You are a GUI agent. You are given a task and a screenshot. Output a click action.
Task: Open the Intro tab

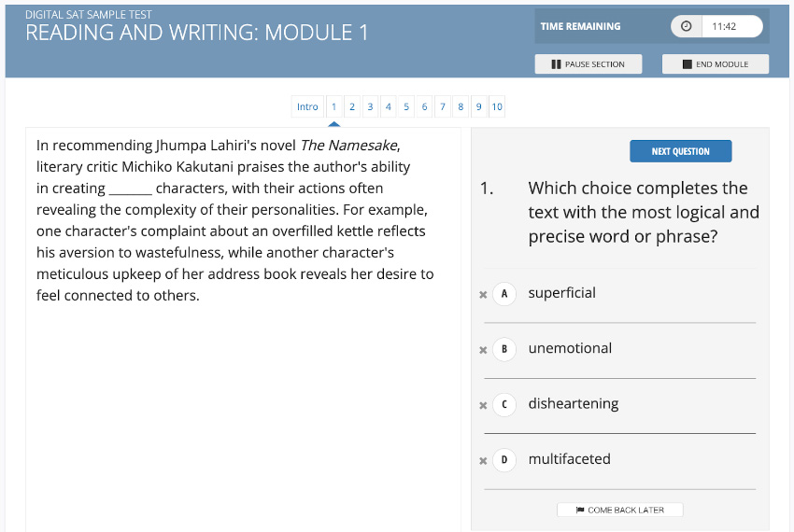click(307, 106)
